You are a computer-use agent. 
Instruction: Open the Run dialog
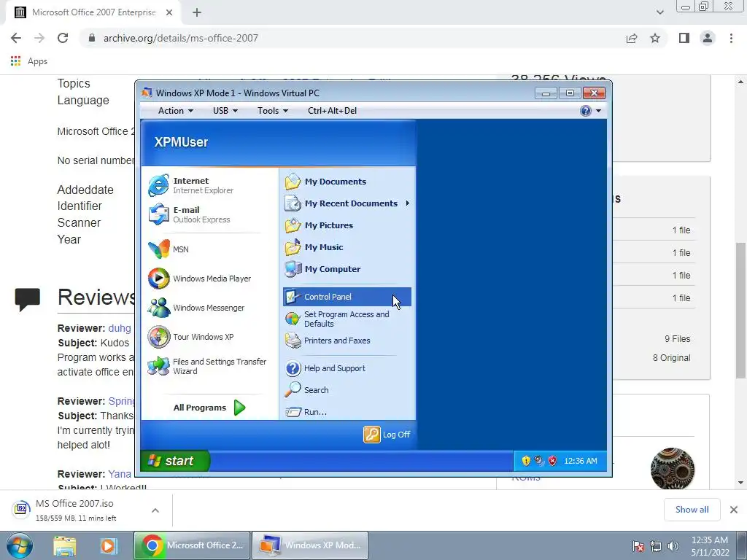point(306,412)
